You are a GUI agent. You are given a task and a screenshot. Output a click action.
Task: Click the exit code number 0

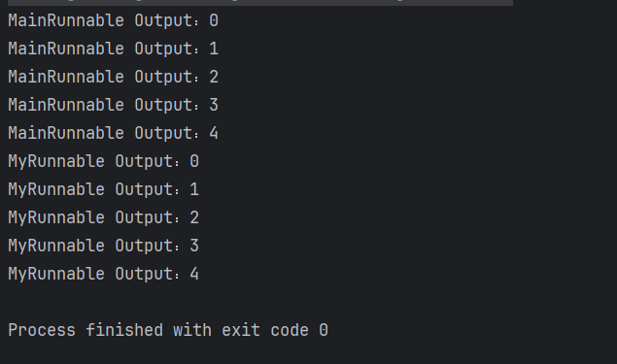tap(324, 330)
